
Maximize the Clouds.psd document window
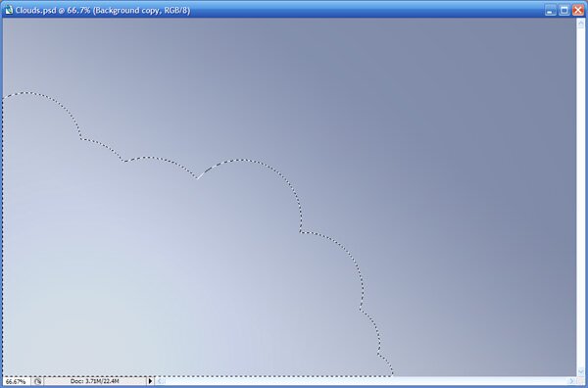(564, 10)
